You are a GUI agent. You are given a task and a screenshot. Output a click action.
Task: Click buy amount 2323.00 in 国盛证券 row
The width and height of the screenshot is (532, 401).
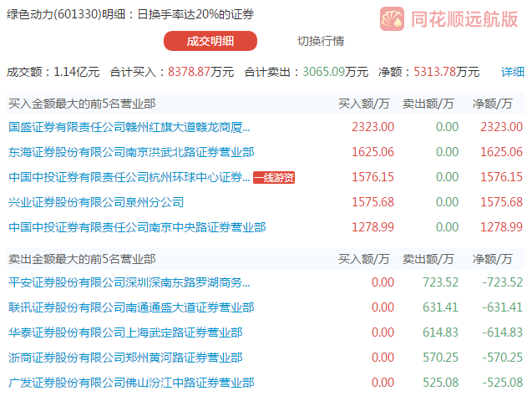click(x=372, y=127)
